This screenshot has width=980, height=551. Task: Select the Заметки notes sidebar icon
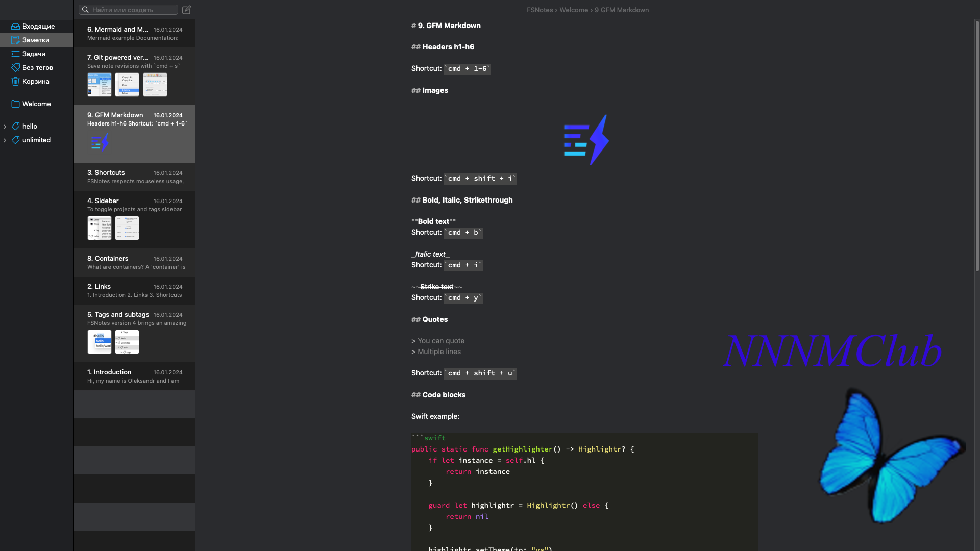(x=16, y=40)
